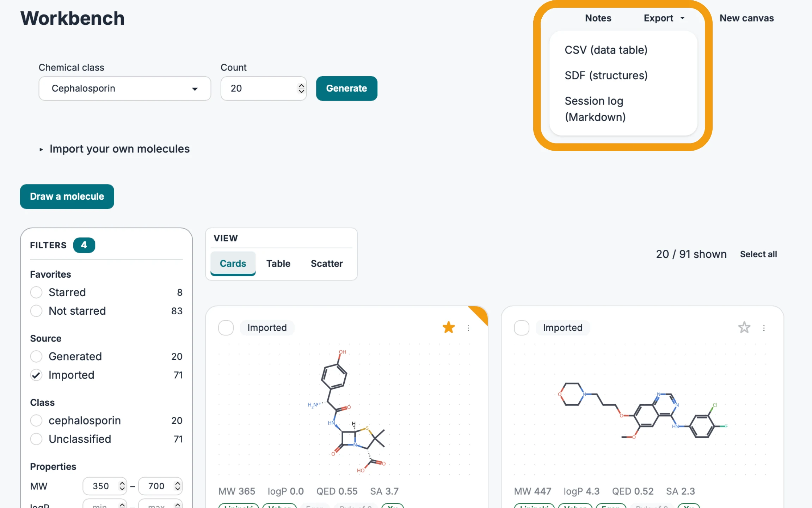The height and width of the screenshot is (508, 812).
Task: Open Notes
Action: [x=598, y=18]
